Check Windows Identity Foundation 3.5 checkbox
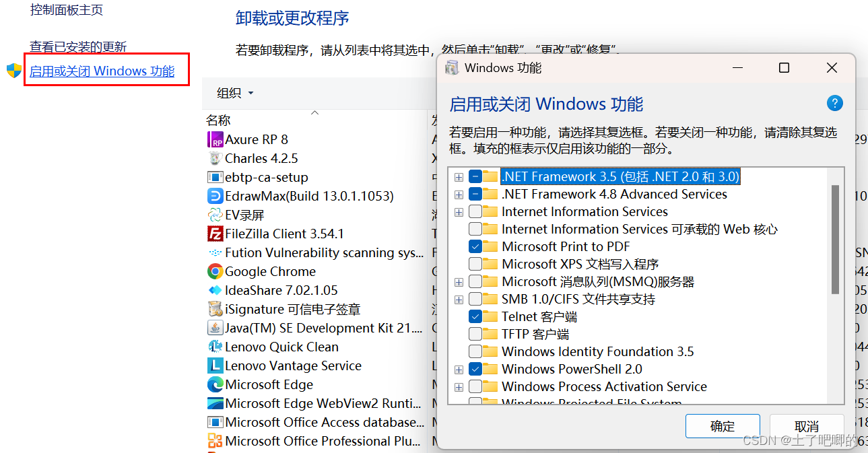The height and width of the screenshot is (453, 868). (x=475, y=351)
